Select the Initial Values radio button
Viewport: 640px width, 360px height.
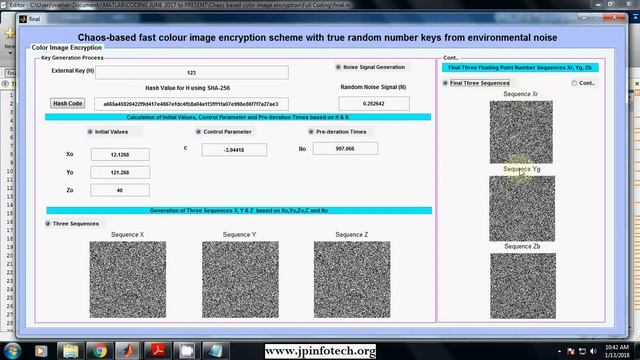90,132
